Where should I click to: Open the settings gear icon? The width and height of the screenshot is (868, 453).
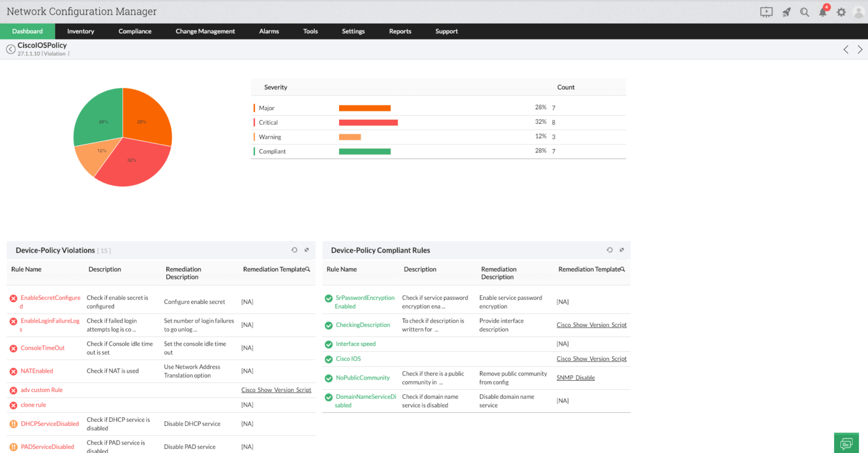(x=841, y=12)
